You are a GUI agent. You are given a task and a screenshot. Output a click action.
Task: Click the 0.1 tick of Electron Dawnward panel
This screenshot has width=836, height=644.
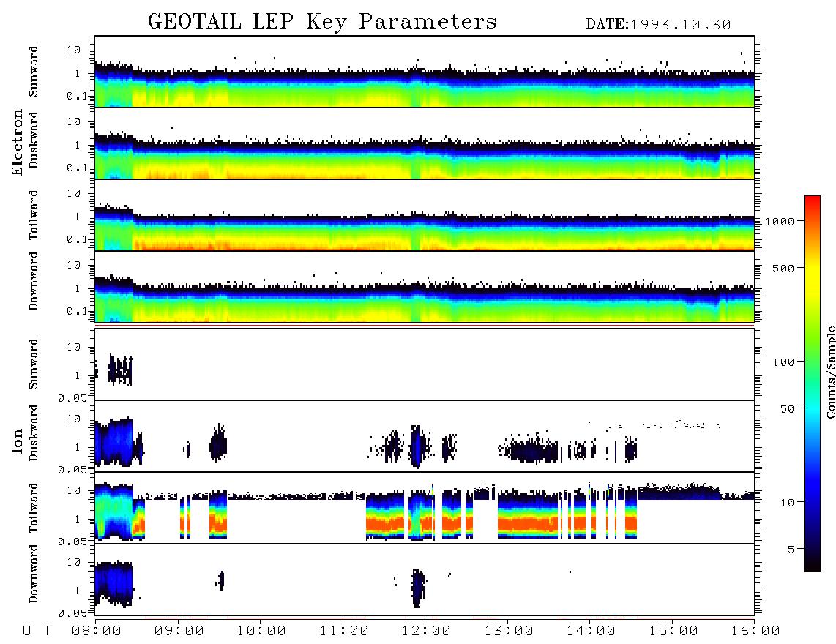77,311
